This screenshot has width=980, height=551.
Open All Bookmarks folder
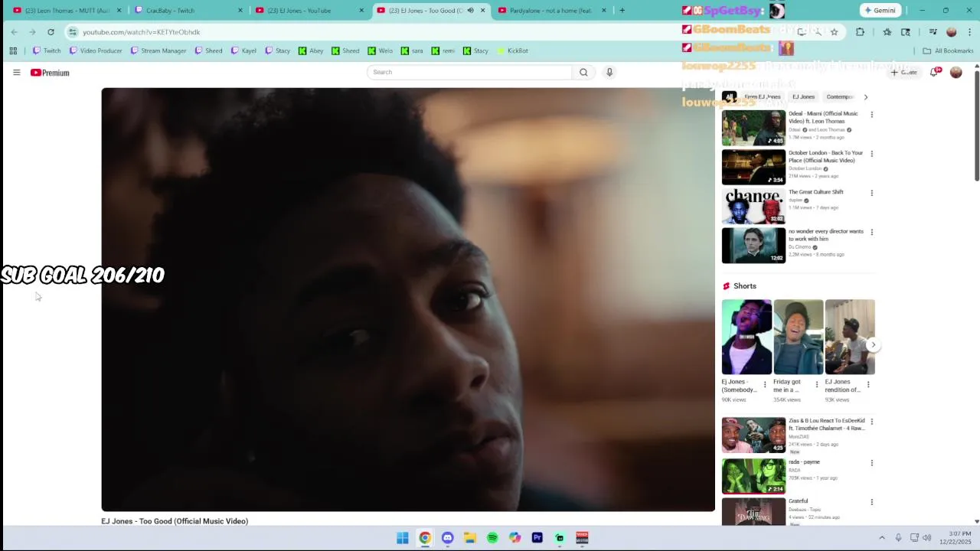[x=948, y=51]
